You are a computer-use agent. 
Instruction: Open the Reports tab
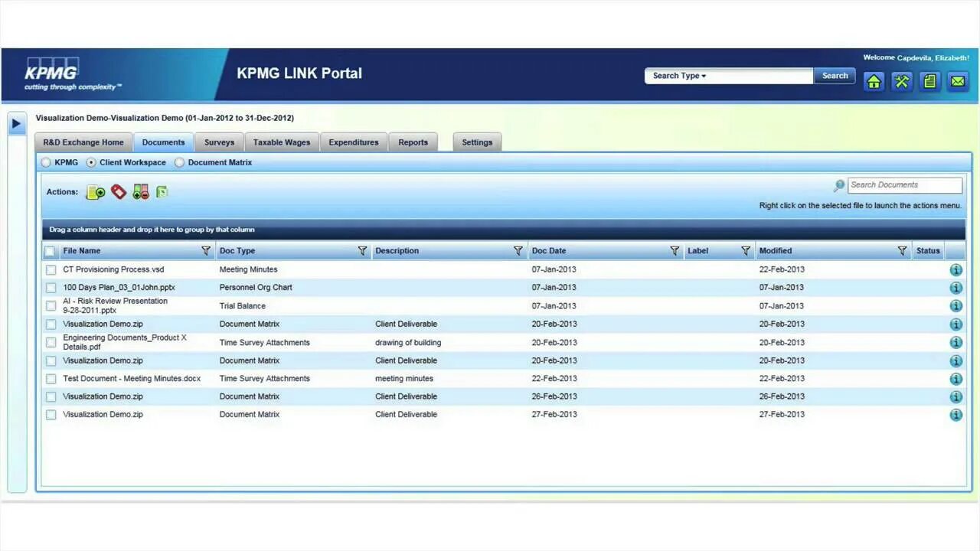pos(413,142)
